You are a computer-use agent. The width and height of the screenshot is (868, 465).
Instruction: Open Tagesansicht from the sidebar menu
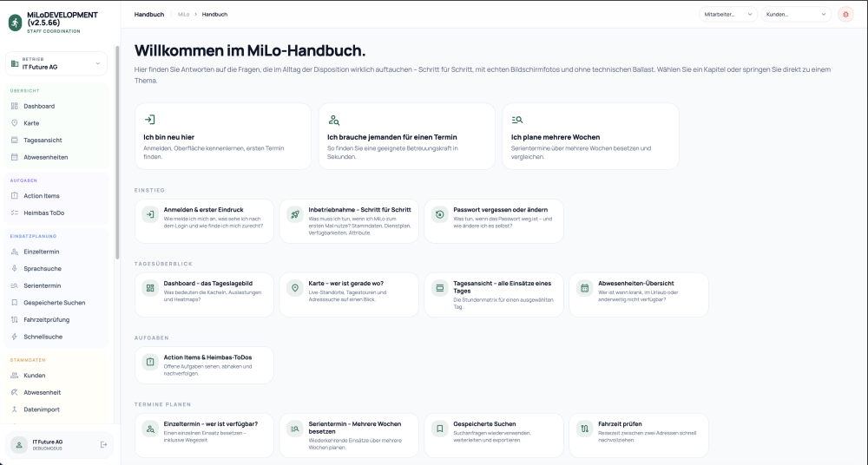click(56, 140)
